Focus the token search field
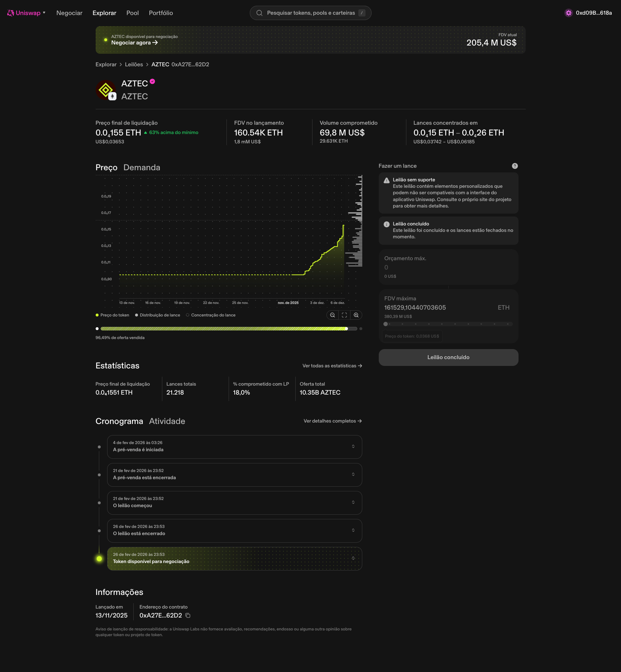The height and width of the screenshot is (672, 621). pos(310,13)
